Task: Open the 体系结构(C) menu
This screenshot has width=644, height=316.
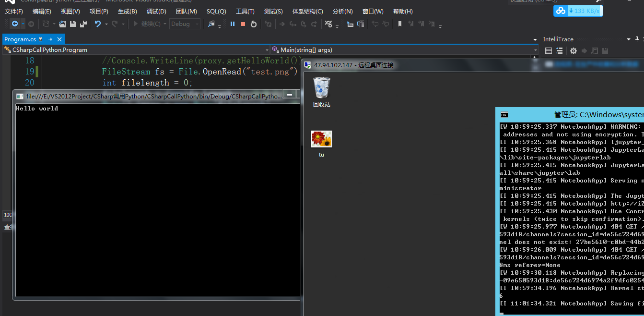Action: (x=307, y=11)
